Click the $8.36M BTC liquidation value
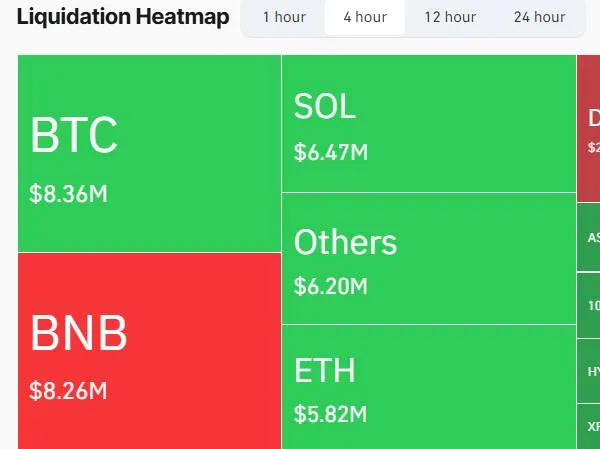The height and width of the screenshot is (449, 600). tap(68, 193)
